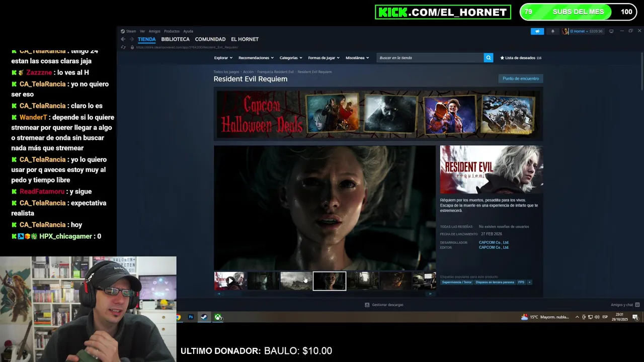Click the editor CAPCOM Co., Ltd. link
Viewport: 644px width, 362px height.
click(x=494, y=247)
